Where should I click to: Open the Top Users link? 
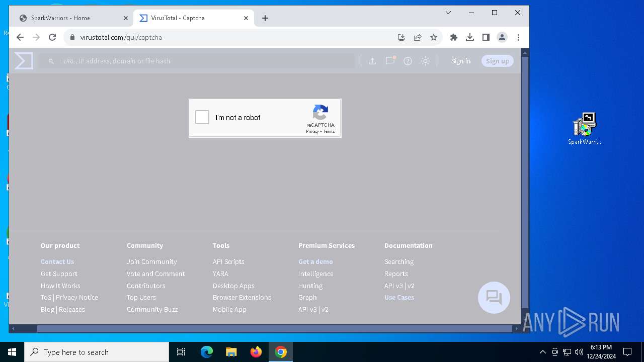[x=141, y=297]
